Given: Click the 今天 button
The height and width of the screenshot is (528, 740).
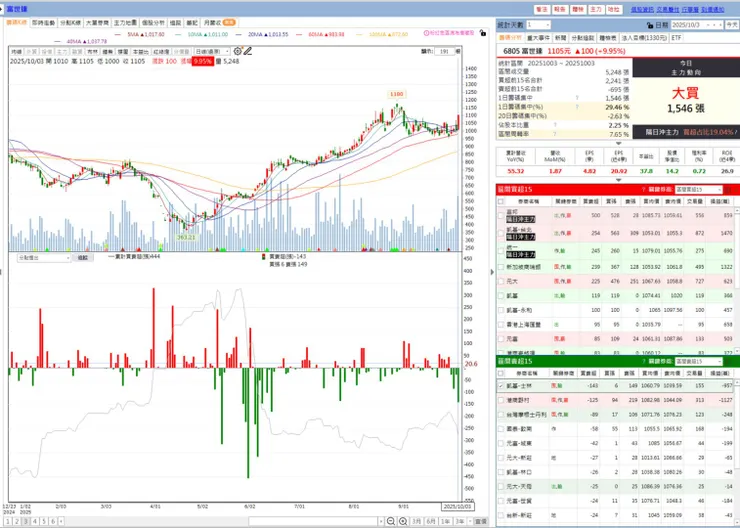Looking at the screenshot, I should pyautogui.click(x=732, y=25).
